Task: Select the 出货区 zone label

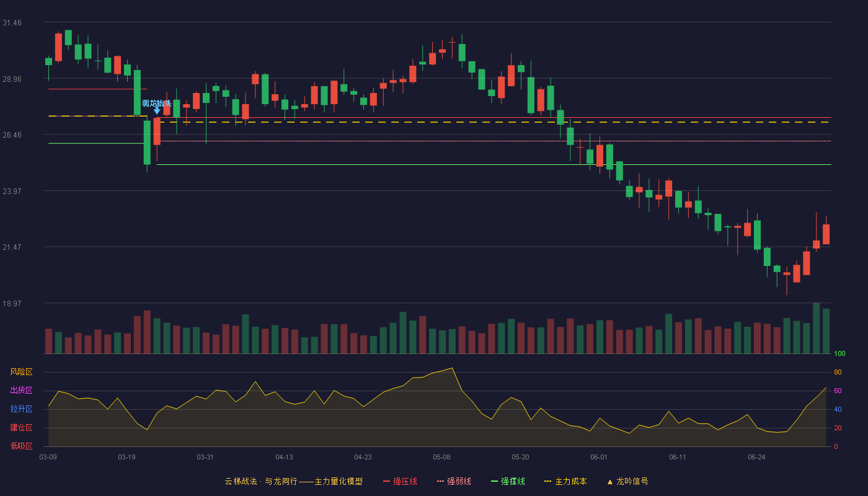Action: tap(21, 391)
